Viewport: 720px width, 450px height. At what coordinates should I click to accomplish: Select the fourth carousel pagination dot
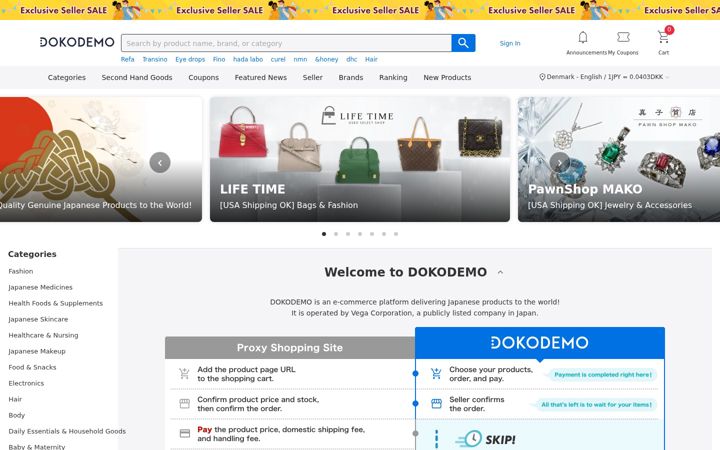[360, 234]
